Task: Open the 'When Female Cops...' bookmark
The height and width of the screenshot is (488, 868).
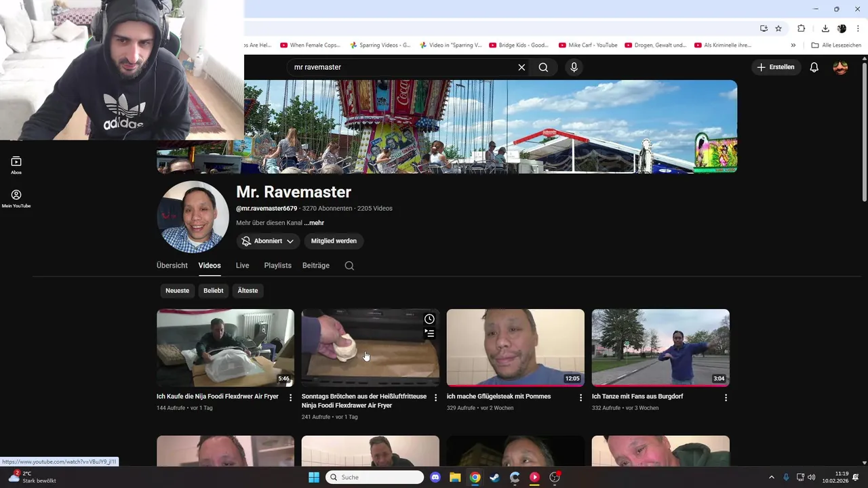Action: point(310,45)
